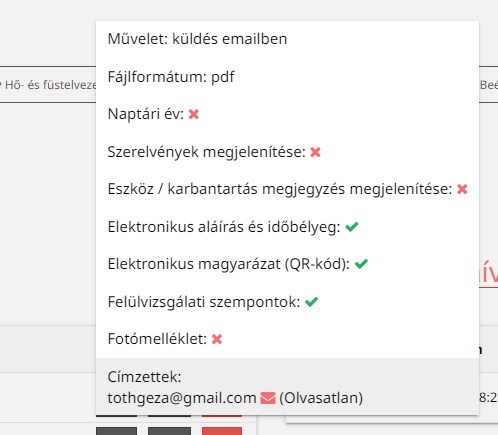Click the second dark gray button at bottom

tap(169, 431)
